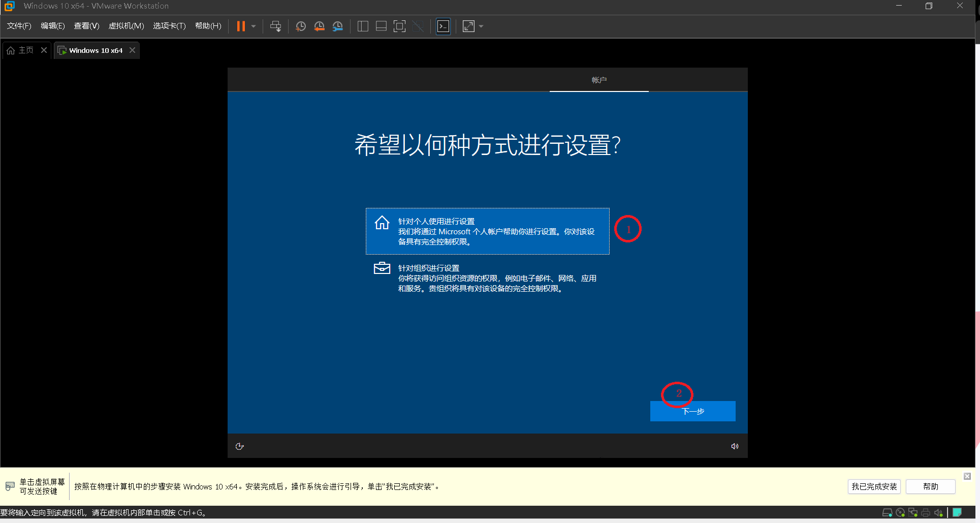Take a snapshot of the virtual machine
This screenshot has height=523, width=980.
click(x=301, y=26)
